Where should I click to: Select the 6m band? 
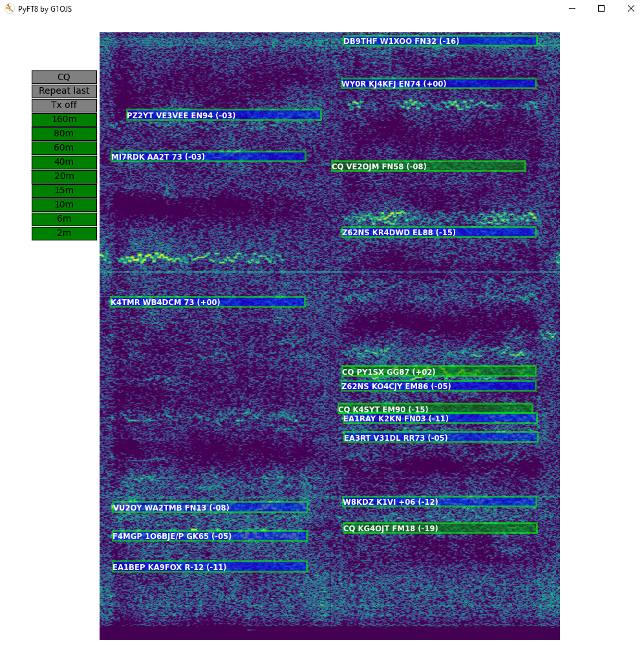[63, 218]
